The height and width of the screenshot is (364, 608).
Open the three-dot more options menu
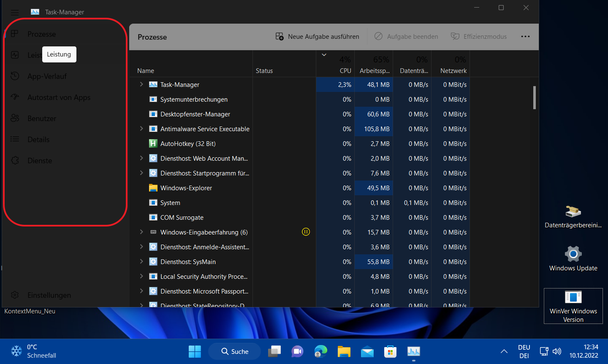tap(525, 37)
